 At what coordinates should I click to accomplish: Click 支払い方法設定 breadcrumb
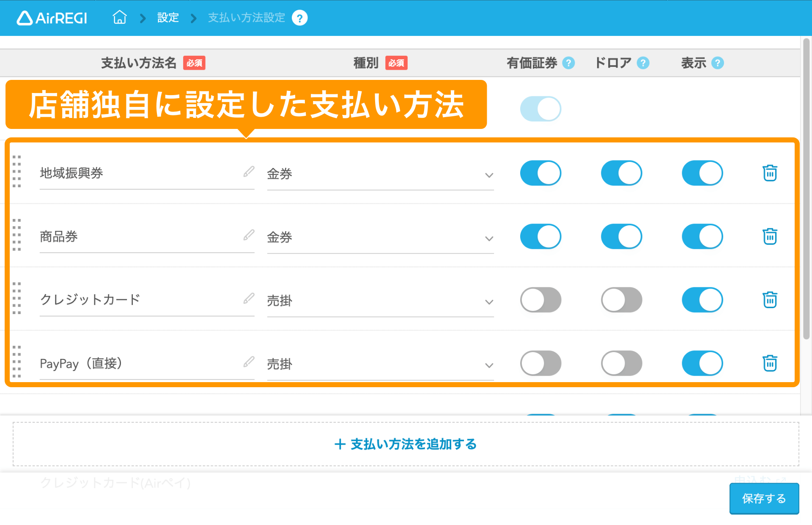tap(247, 18)
